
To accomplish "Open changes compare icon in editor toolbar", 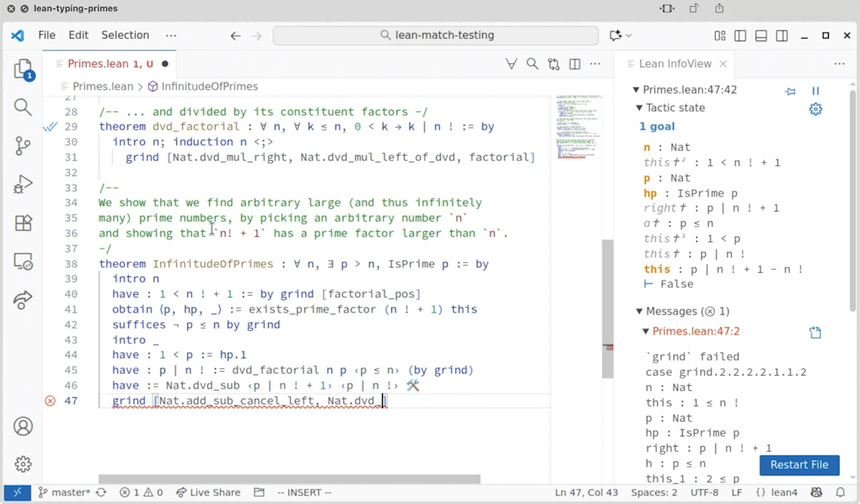I will tap(553, 64).
